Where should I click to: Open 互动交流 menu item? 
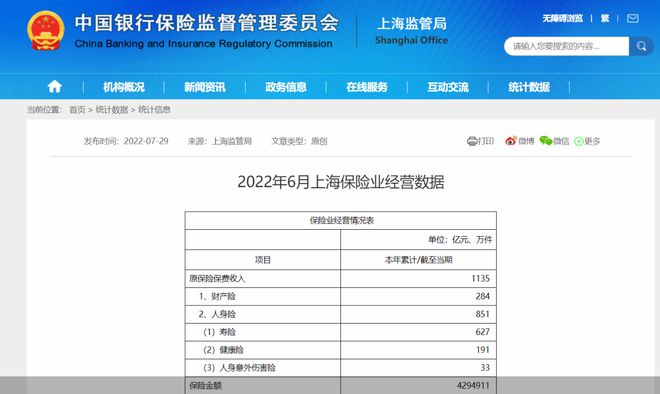click(x=448, y=87)
